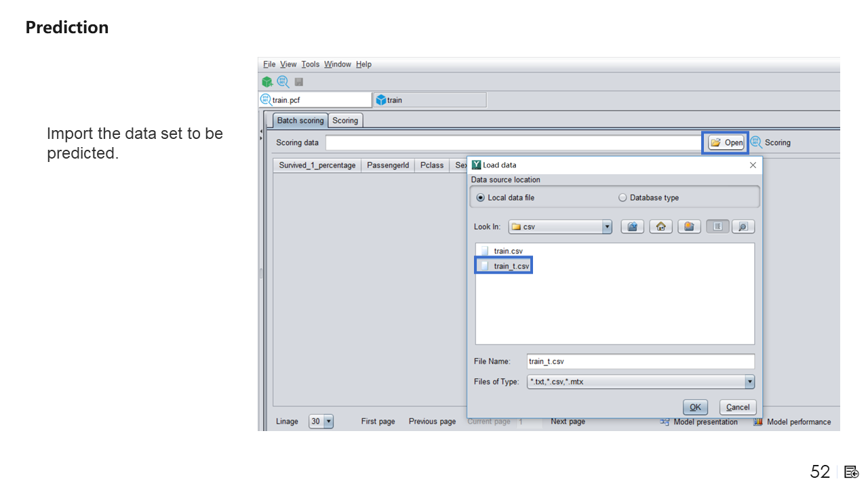Go to the home folder in Load data
The width and height of the screenshot is (868, 488).
point(660,227)
